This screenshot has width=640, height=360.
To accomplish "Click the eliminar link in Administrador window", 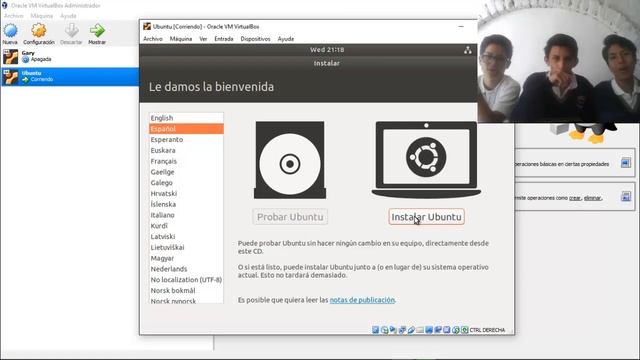I will pos(592,198).
